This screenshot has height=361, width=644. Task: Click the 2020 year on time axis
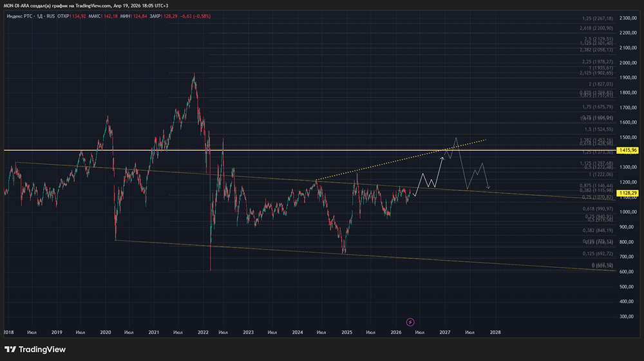106,333
